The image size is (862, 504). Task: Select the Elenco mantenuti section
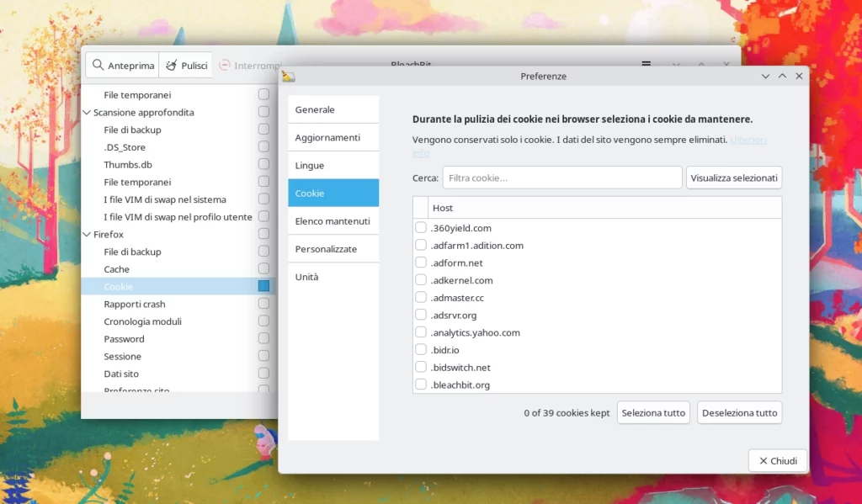point(333,220)
